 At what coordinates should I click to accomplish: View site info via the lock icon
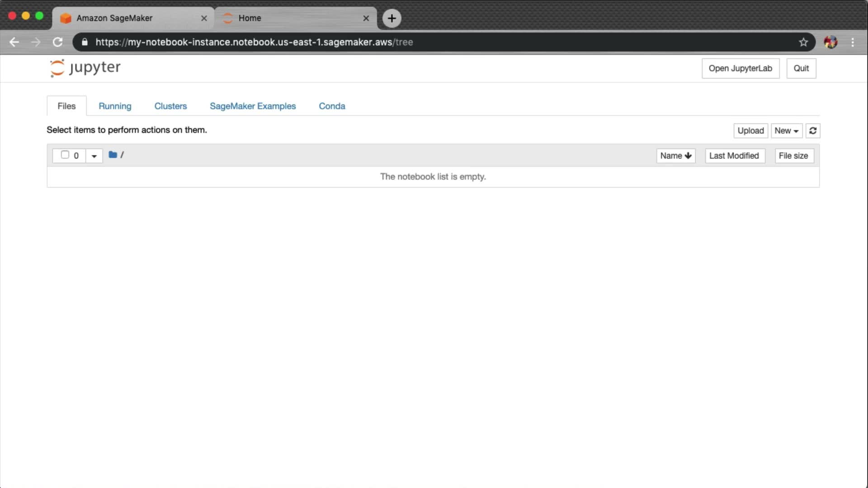[x=85, y=42]
